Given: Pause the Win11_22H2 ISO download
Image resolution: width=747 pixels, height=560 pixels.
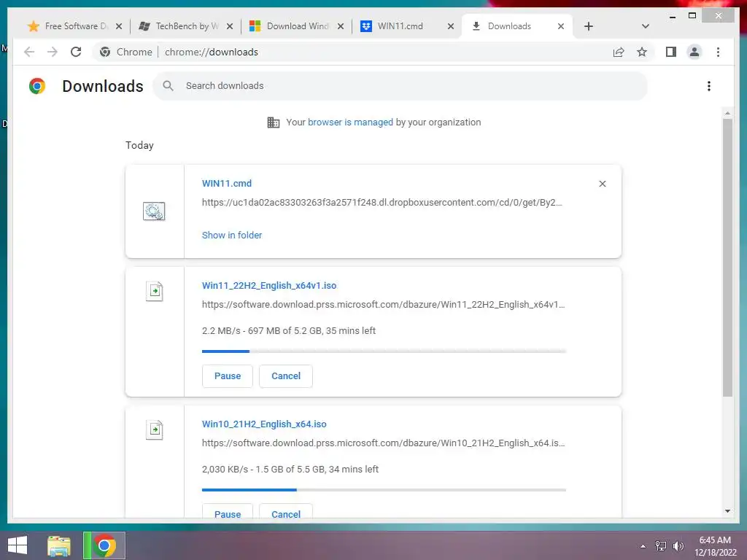Looking at the screenshot, I should tap(228, 376).
